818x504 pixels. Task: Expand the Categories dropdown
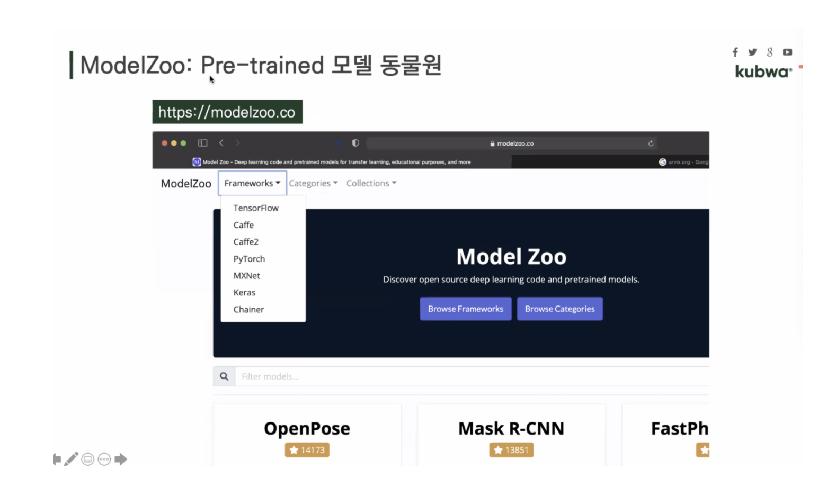313,183
